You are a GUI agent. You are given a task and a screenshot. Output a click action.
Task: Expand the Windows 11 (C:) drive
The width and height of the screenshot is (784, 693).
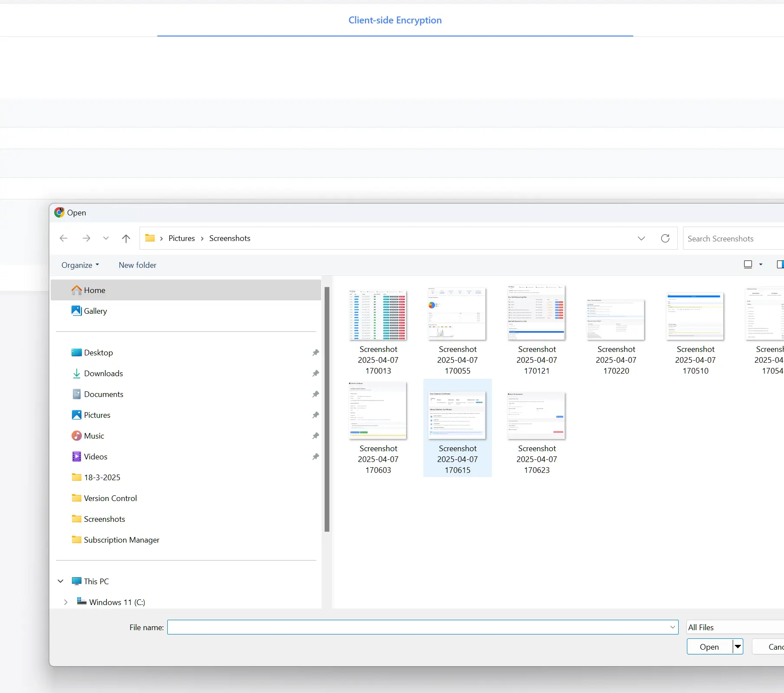pos(65,602)
